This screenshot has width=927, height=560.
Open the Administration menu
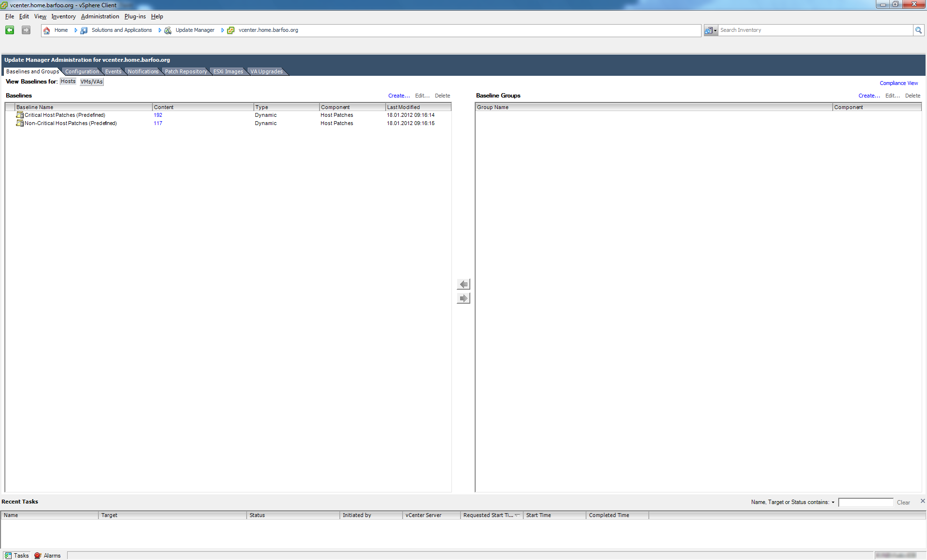(x=100, y=16)
